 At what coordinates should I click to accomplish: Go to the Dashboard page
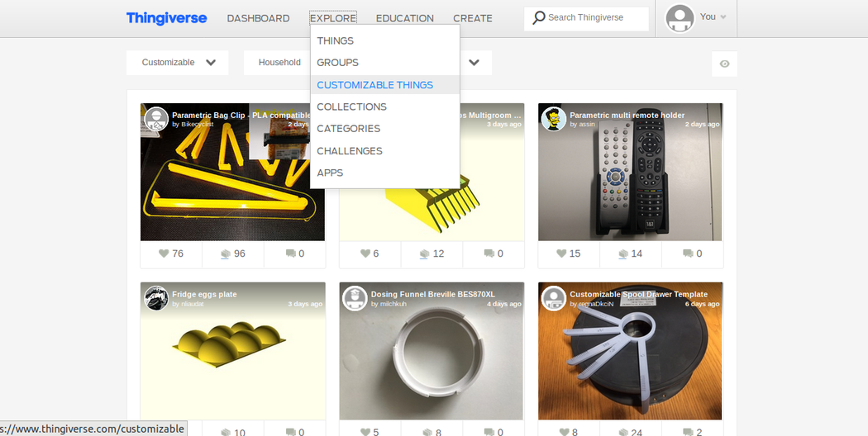pos(258,18)
